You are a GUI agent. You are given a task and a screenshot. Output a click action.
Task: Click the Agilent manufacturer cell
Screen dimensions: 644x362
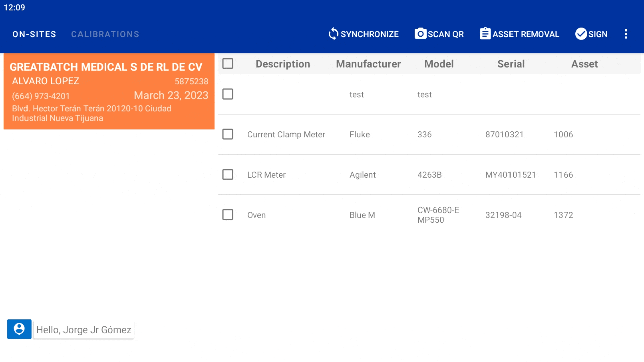click(x=363, y=175)
